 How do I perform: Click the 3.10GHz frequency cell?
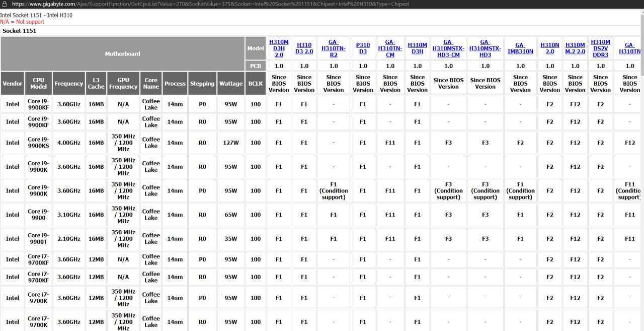pos(69,215)
